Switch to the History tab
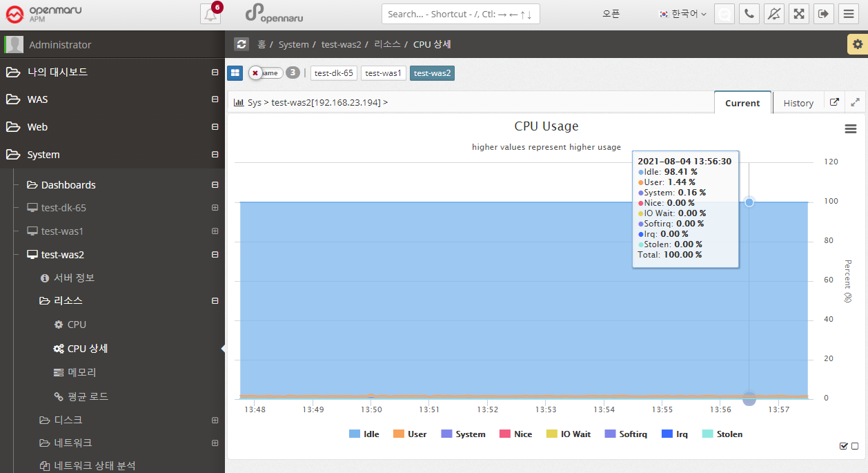Screen dimensions: 868x473 click(x=798, y=103)
